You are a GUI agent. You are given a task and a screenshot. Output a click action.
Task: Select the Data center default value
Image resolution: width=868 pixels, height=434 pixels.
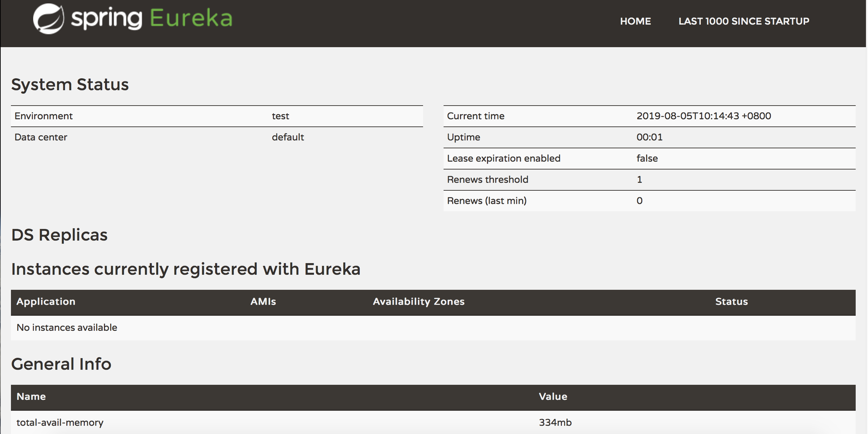[287, 137]
